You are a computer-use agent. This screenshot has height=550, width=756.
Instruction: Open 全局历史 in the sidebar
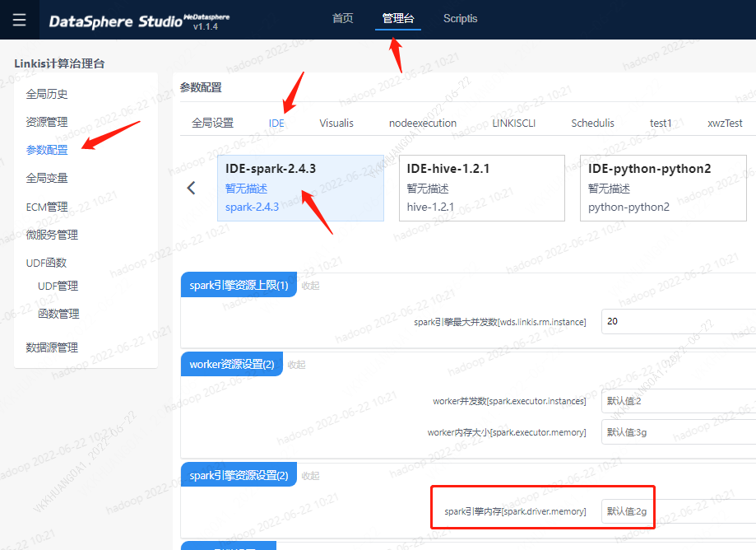coord(47,94)
